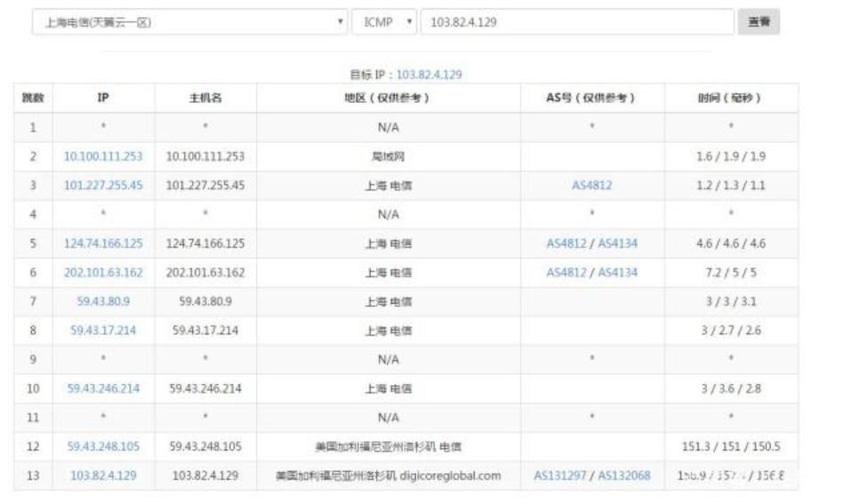Click IP link 101.227.255.45 in hop 3
Screen dimensions: 850x504
103,186
